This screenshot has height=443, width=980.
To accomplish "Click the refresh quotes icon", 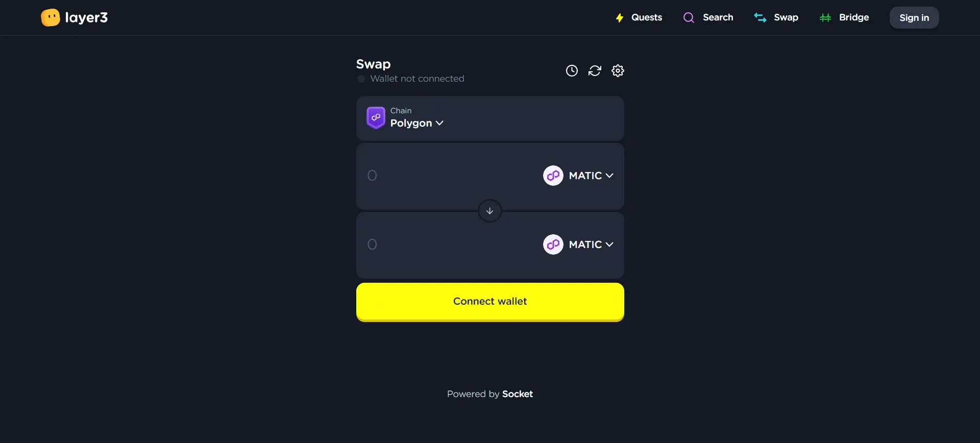I will click(x=595, y=71).
